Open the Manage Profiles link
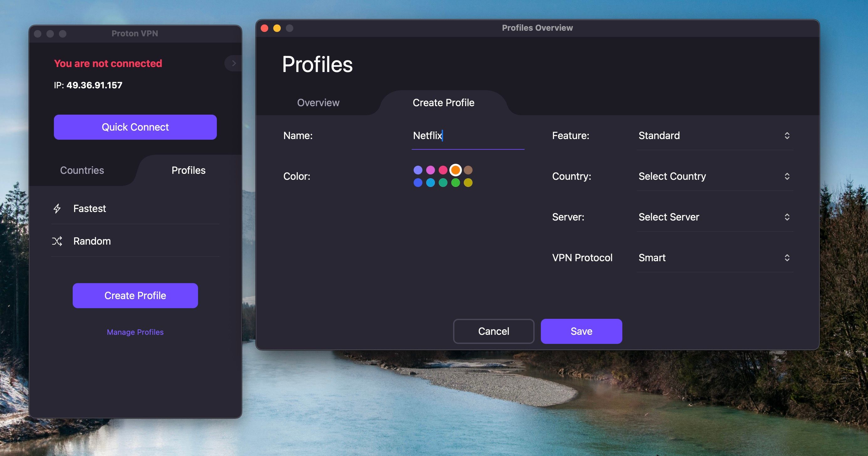Screen dimensions: 868x456 (x=135, y=332)
